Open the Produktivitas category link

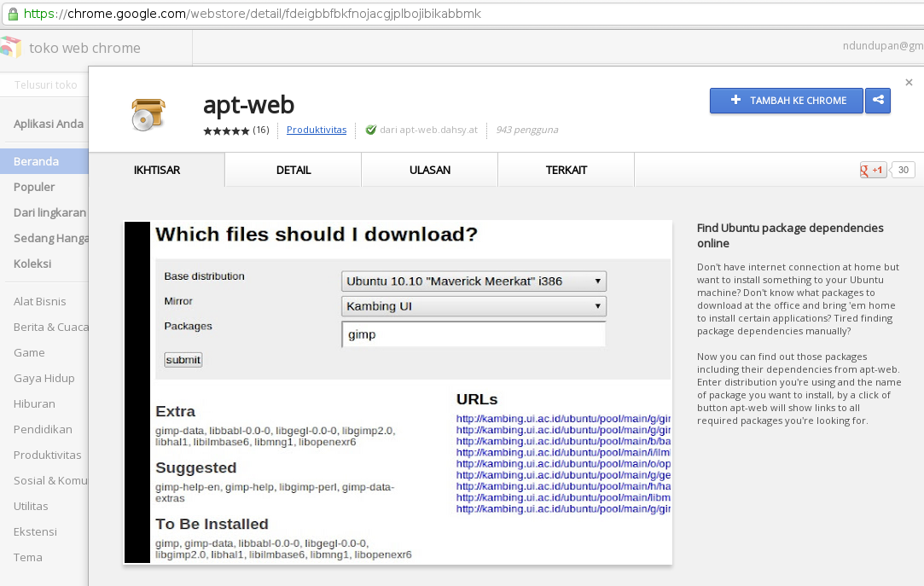[317, 130]
